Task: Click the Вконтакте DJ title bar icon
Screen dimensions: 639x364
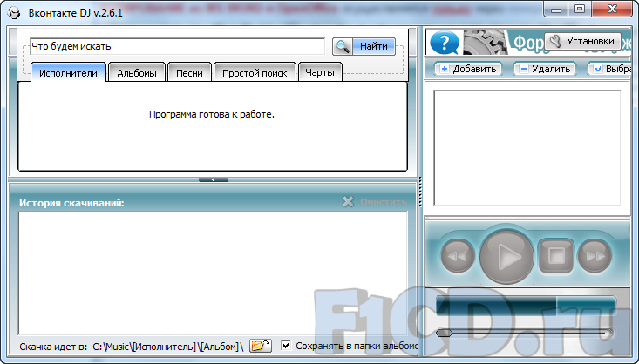Action: pyautogui.click(x=14, y=12)
